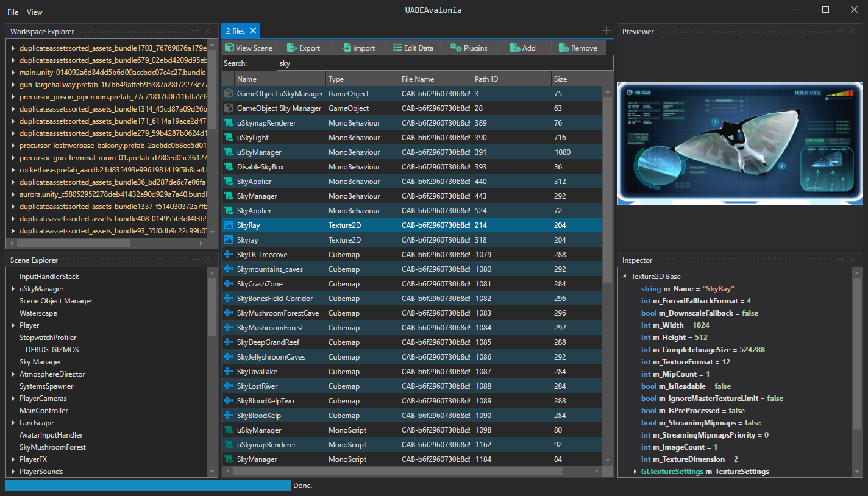Minimize the Previewer panel

(x=841, y=31)
